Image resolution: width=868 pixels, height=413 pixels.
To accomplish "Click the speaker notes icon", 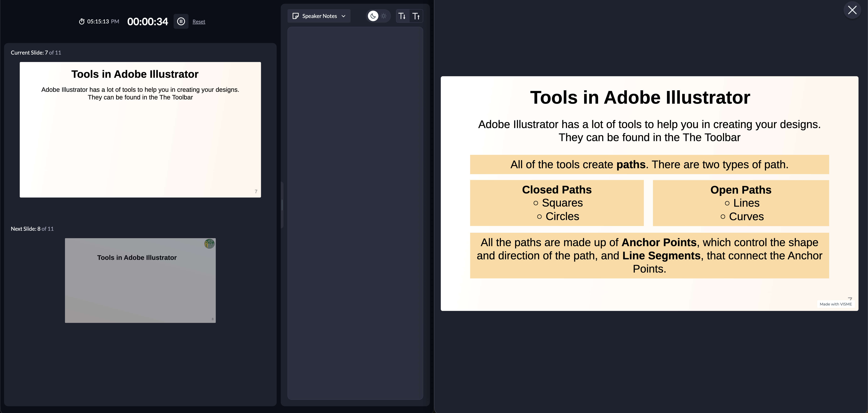I will pos(295,16).
